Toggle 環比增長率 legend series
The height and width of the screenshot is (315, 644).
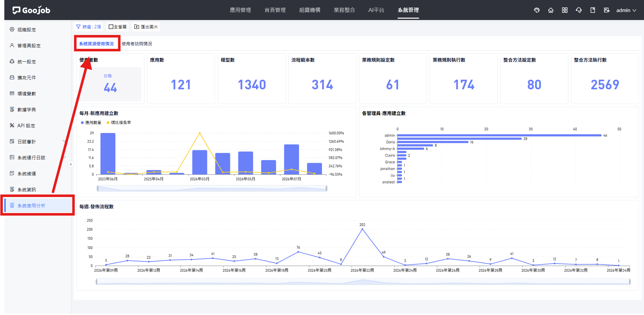click(x=119, y=123)
